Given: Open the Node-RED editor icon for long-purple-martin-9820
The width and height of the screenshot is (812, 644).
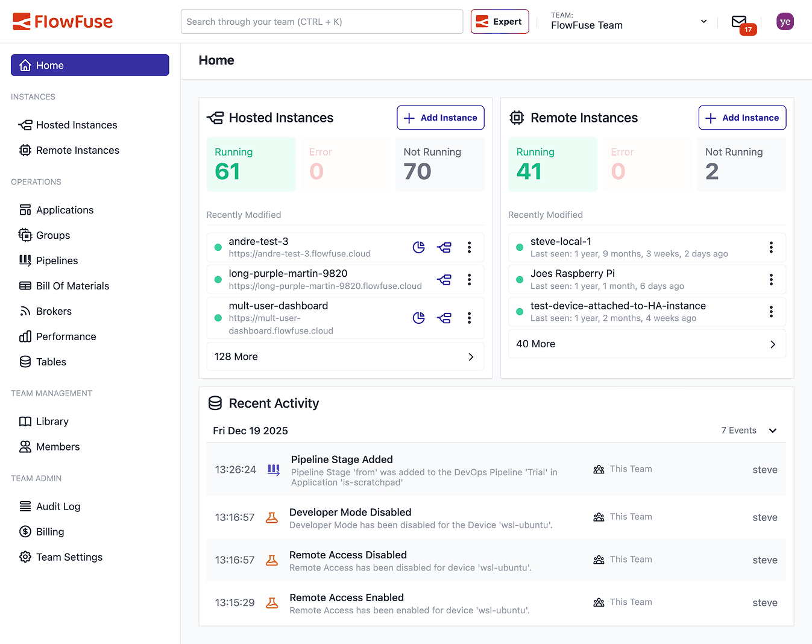Looking at the screenshot, I should [444, 280].
